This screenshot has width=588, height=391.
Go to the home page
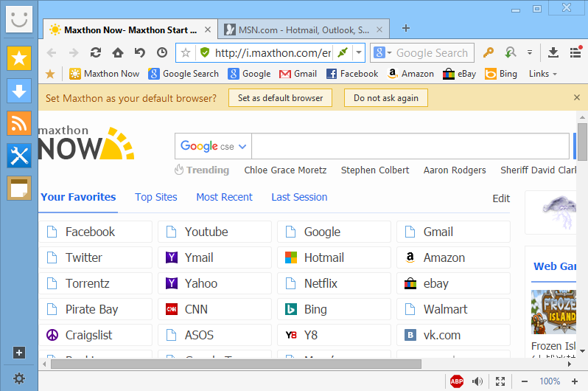[118, 52]
